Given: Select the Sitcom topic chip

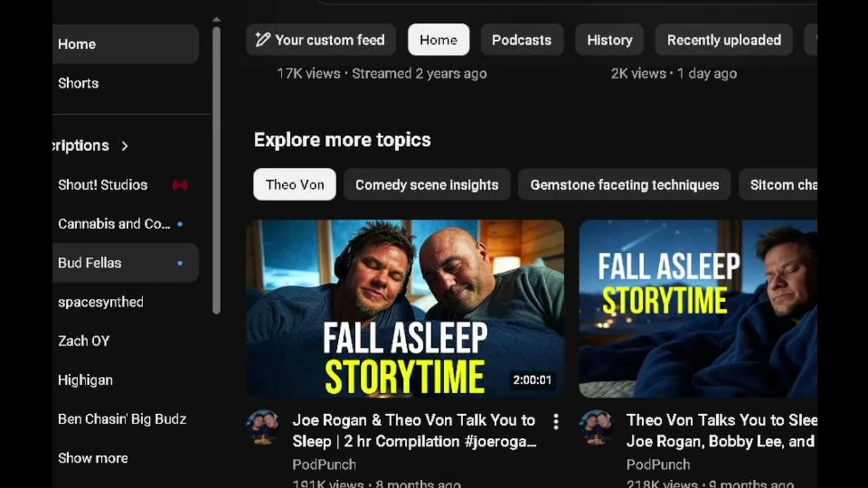Looking at the screenshot, I should pyautogui.click(x=778, y=184).
